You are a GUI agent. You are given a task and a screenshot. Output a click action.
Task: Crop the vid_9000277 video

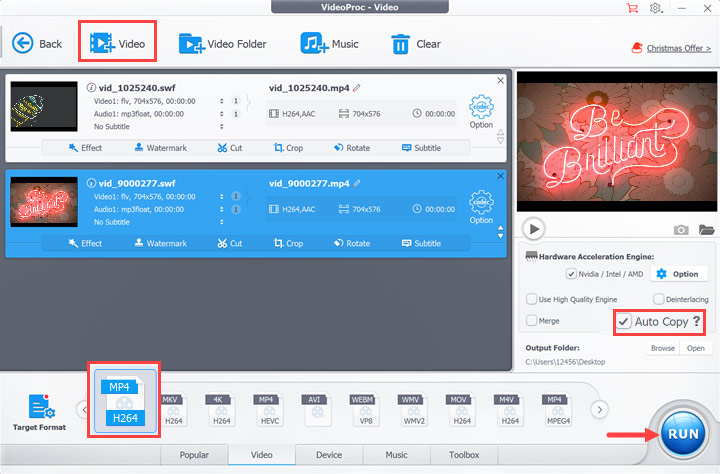[x=288, y=243]
